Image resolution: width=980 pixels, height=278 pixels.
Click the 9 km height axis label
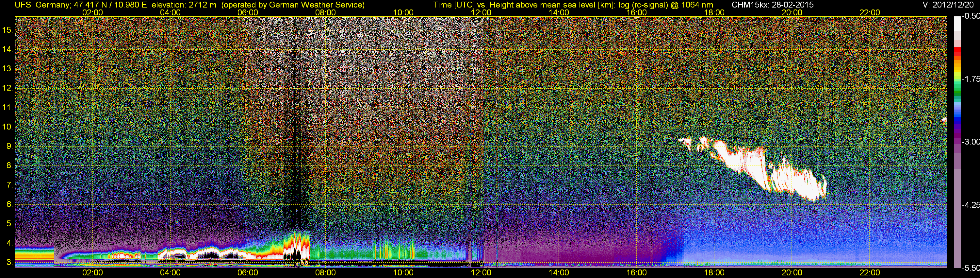[9, 146]
